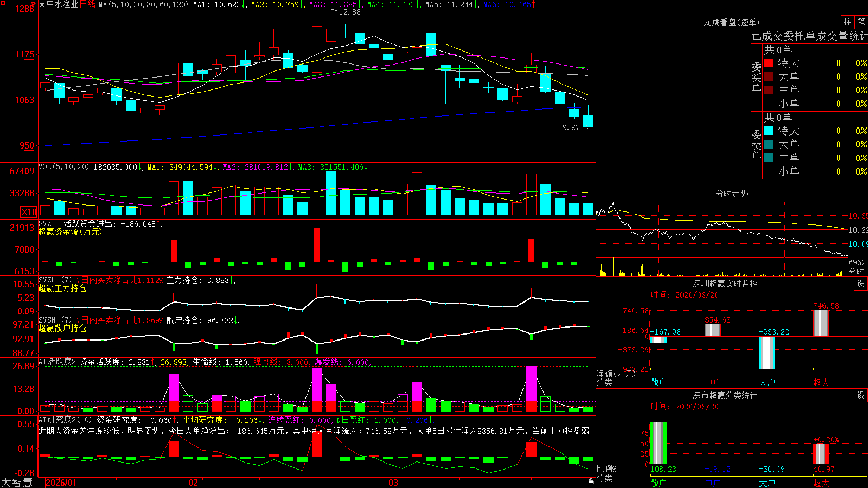Click the VOL(5,10,20) indicator label
868x488 pixels.
[x=63, y=167]
